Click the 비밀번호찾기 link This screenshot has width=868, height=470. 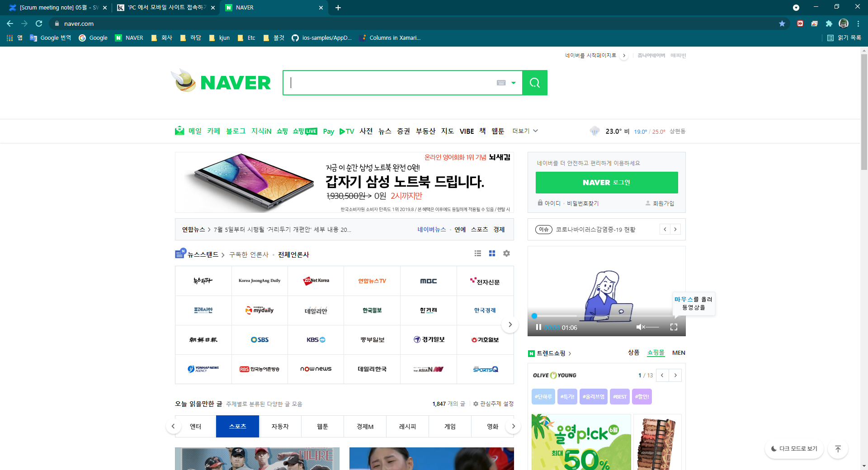pyautogui.click(x=583, y=203)
